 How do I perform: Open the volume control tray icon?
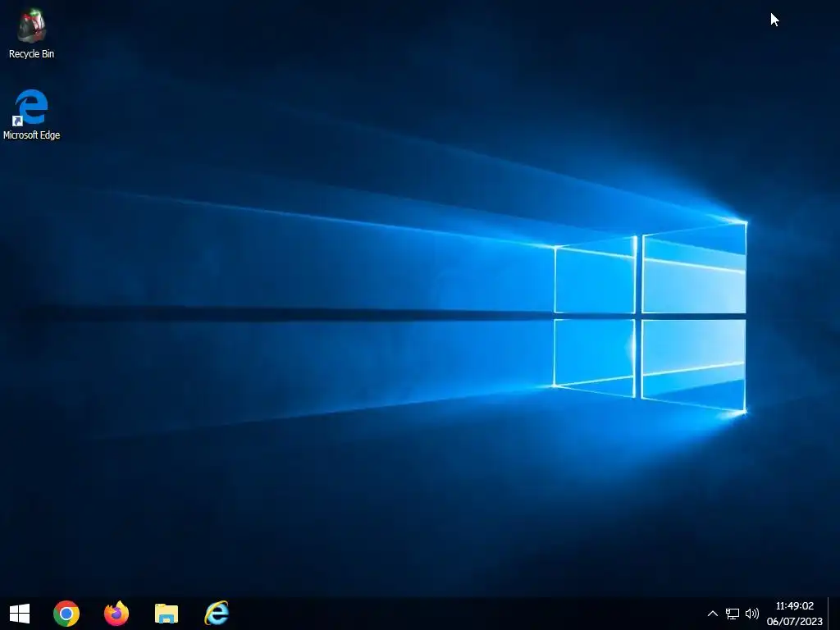pos(752,614)
